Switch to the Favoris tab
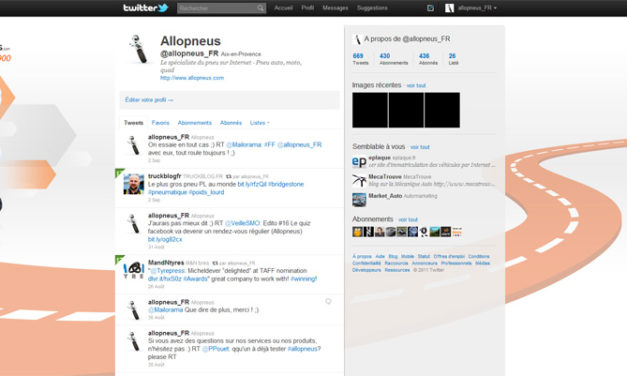 tap(160, 123)
